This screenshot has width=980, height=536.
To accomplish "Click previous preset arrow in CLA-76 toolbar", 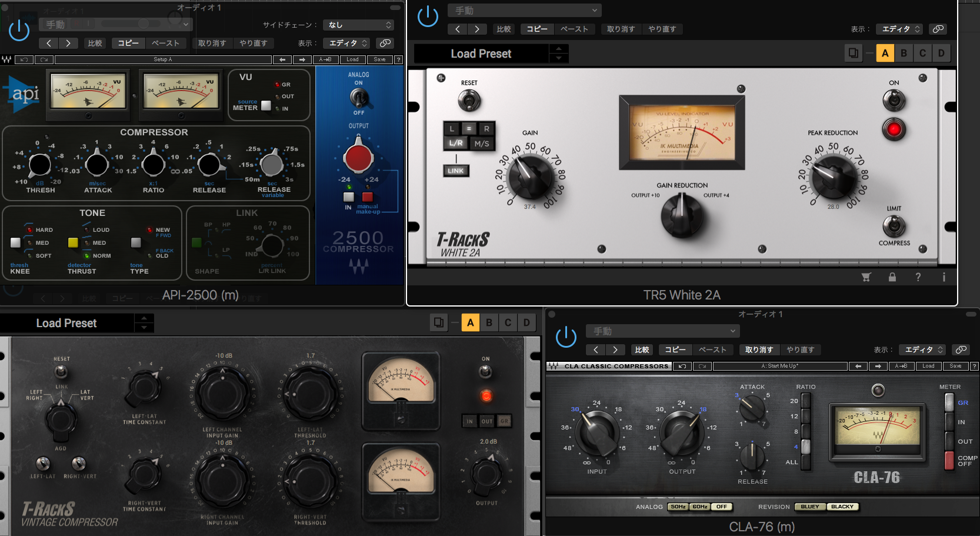I will click(858, 366).
